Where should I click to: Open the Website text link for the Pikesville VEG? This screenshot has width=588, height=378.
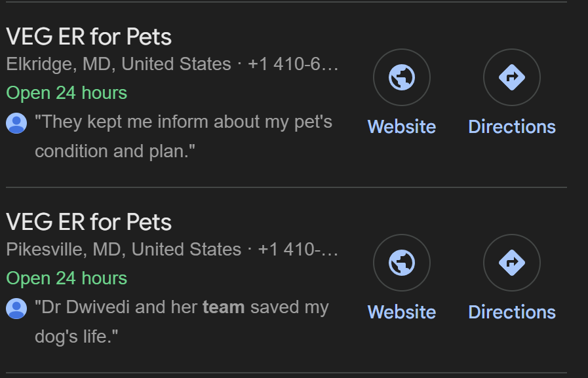[402, 312]
